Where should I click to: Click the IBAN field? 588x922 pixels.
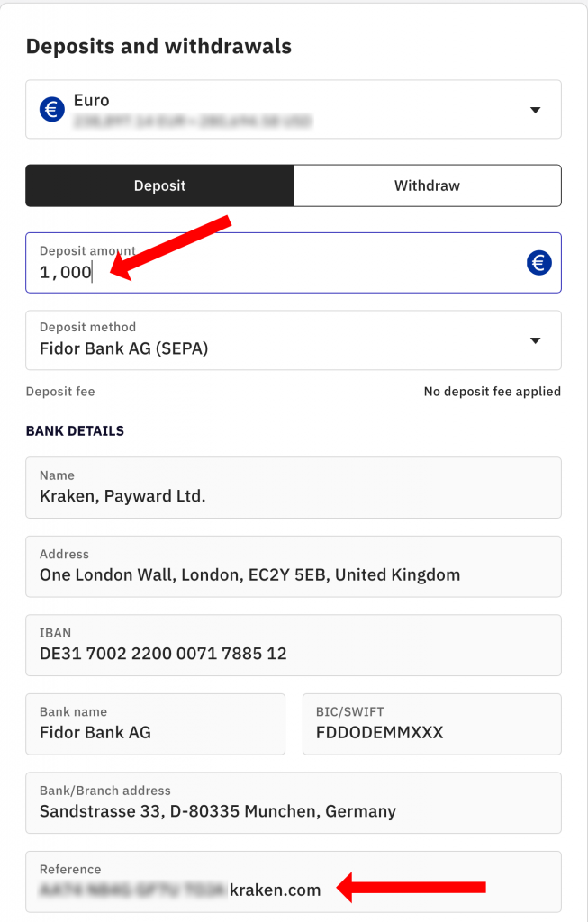293,645
